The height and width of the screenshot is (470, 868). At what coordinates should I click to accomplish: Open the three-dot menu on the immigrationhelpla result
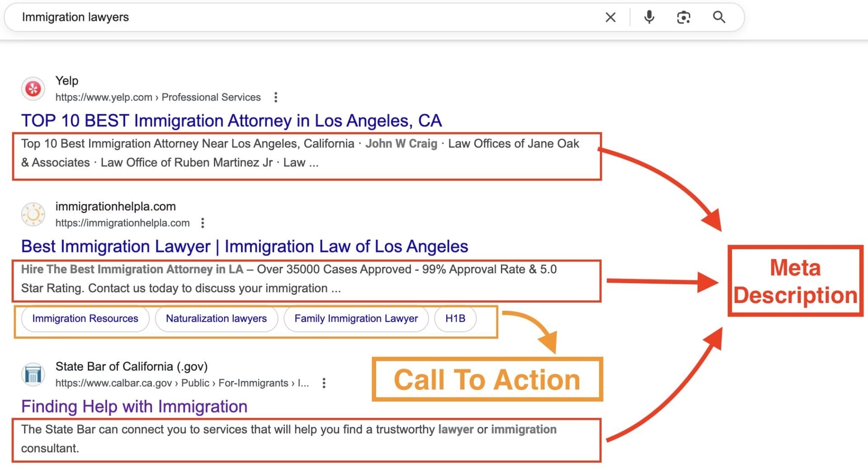203,223
